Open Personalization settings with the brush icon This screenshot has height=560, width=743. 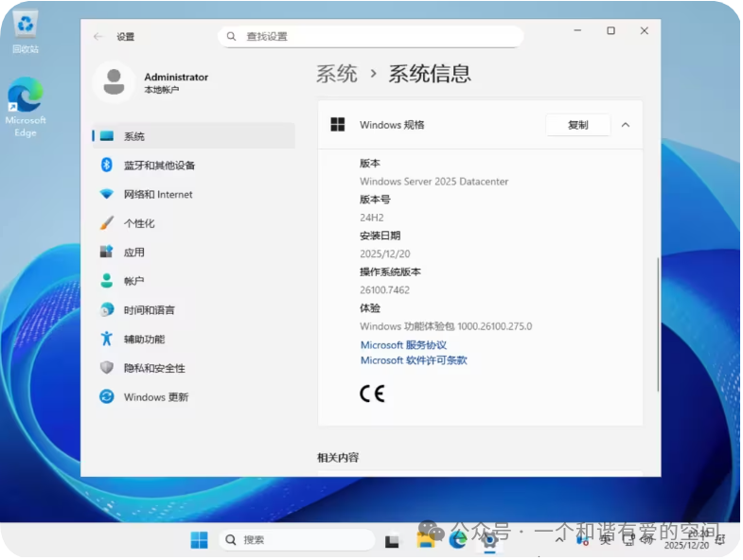(x=138, y=223)
